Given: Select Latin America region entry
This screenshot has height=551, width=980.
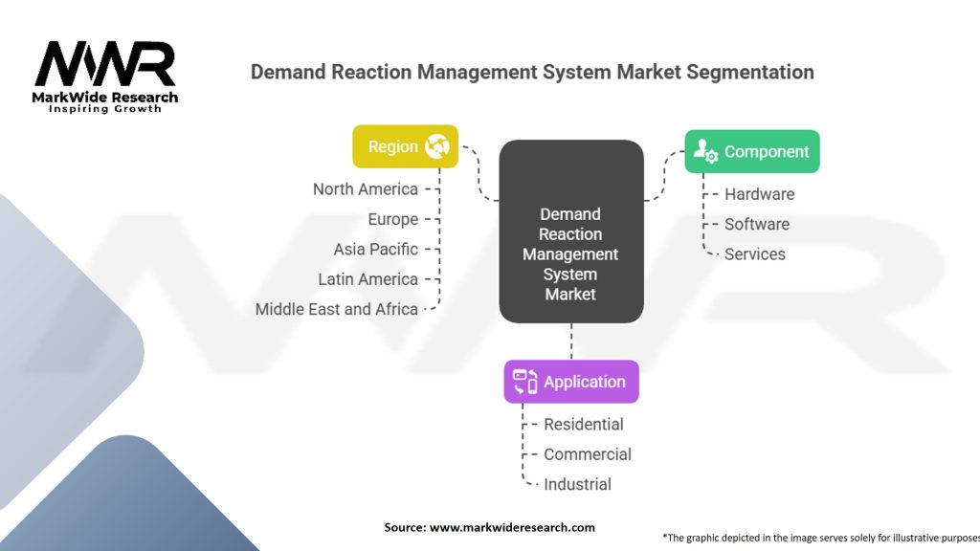Looking at the screenshot, I should (x=367, y=279).
